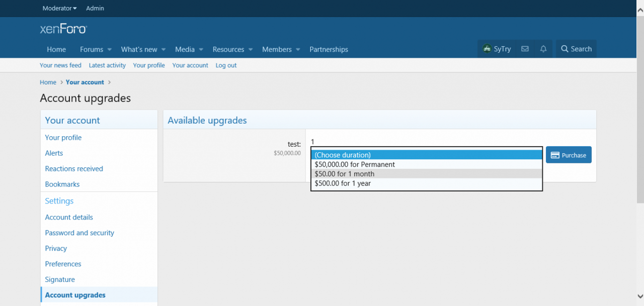Image resolution: width=644 pixels, height=306 pixels.
Task: Expand the Media dropdown arrow
Action: (201, 50)
